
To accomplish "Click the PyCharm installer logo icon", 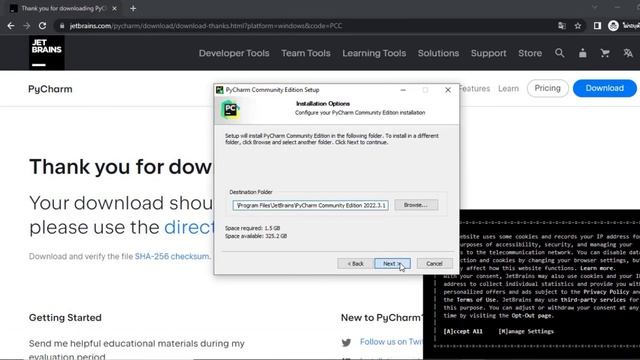I will [230, 109].
